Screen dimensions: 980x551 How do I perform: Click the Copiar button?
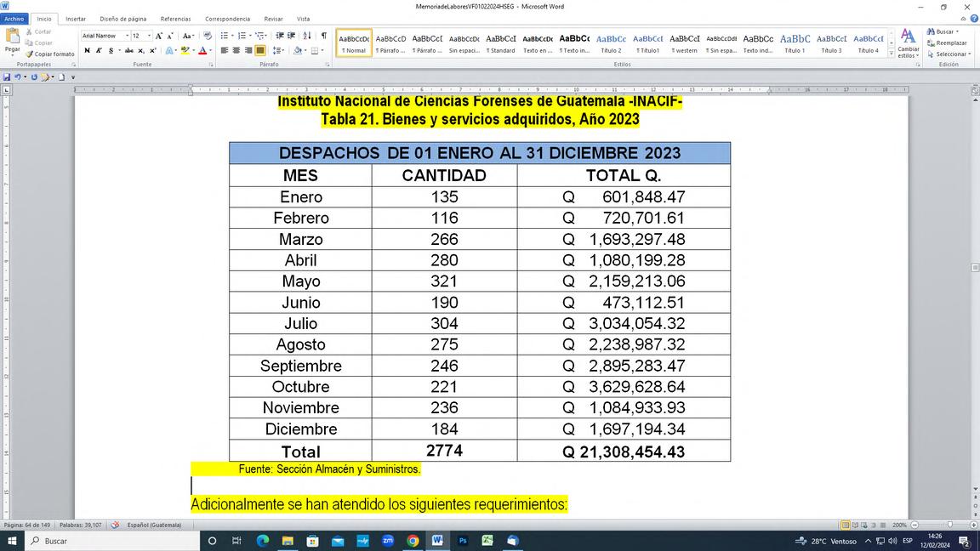click(39, 43)
